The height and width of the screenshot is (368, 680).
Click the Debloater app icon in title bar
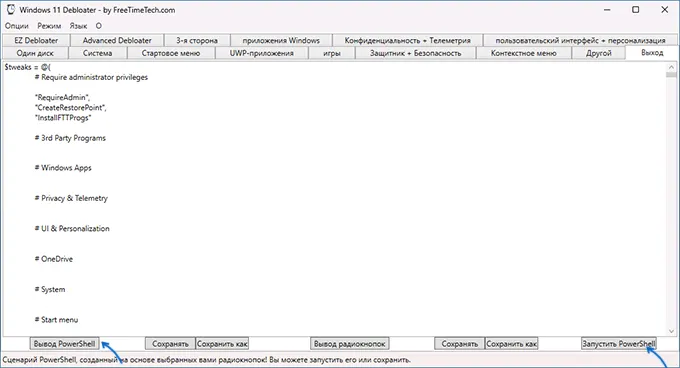pos(11,10)
